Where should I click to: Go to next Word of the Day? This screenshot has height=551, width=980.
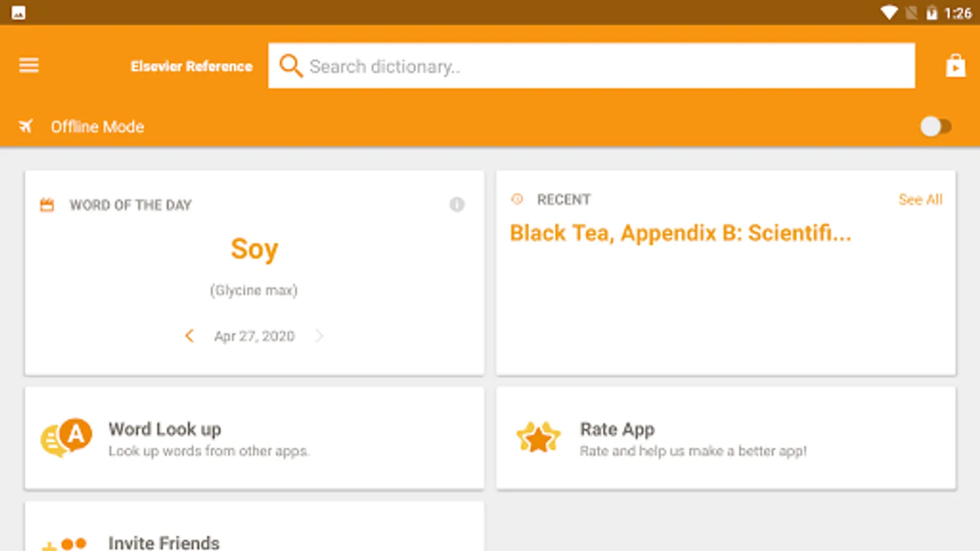319,335
